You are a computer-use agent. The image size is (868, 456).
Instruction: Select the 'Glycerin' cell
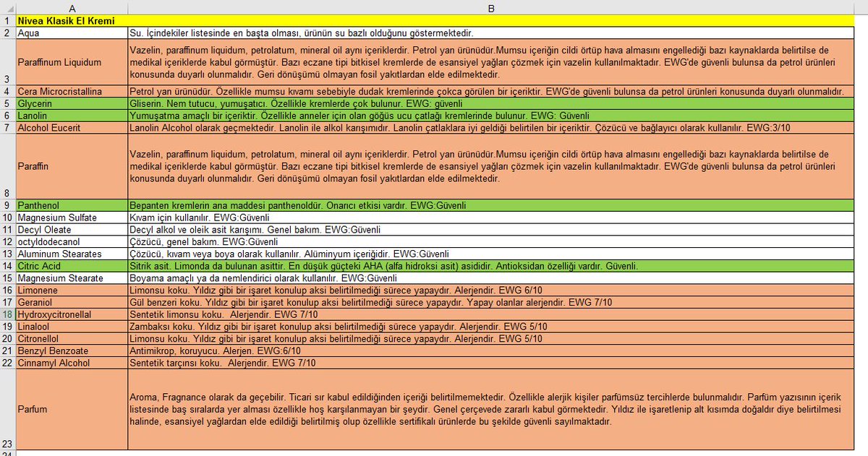[71, 103]
